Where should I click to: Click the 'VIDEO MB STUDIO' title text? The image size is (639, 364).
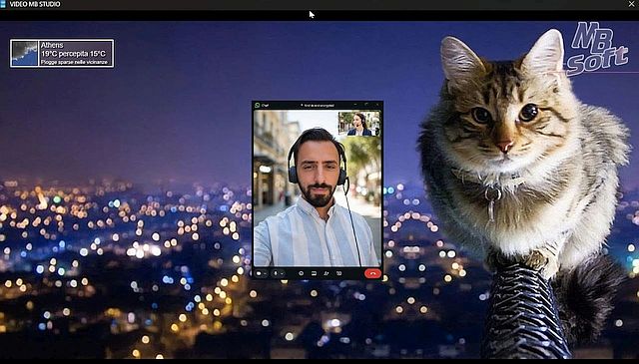35,4
